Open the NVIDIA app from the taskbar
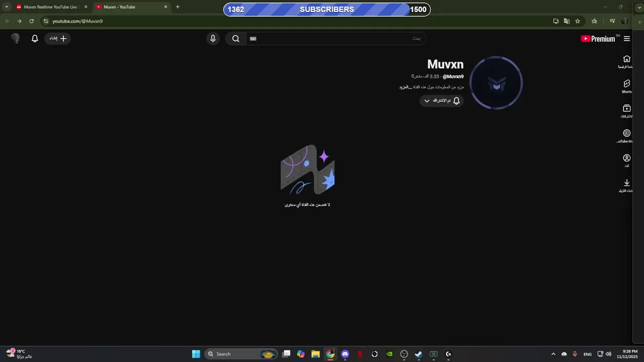The image size is (644, 362). 389,354
